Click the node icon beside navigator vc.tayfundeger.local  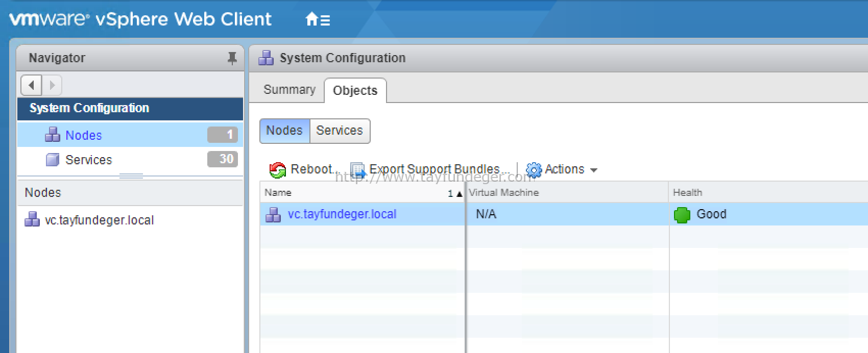click(32, 220)
